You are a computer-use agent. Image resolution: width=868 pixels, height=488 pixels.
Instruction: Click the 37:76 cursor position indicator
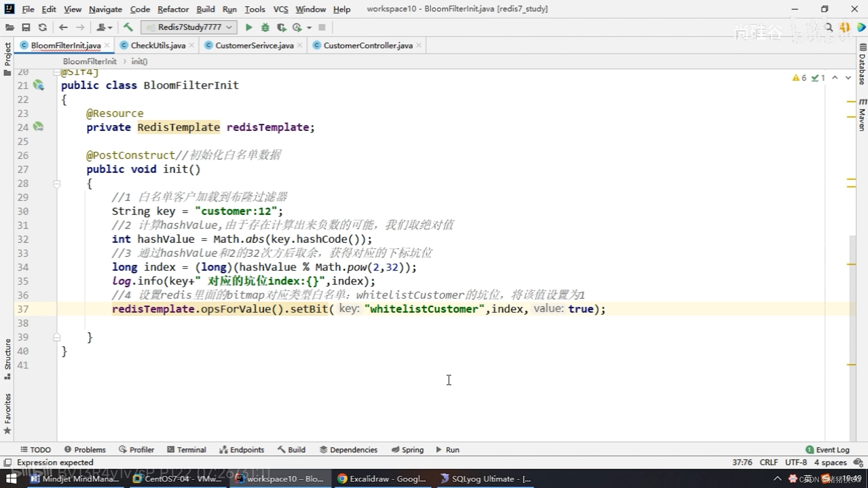click(742, 463)
